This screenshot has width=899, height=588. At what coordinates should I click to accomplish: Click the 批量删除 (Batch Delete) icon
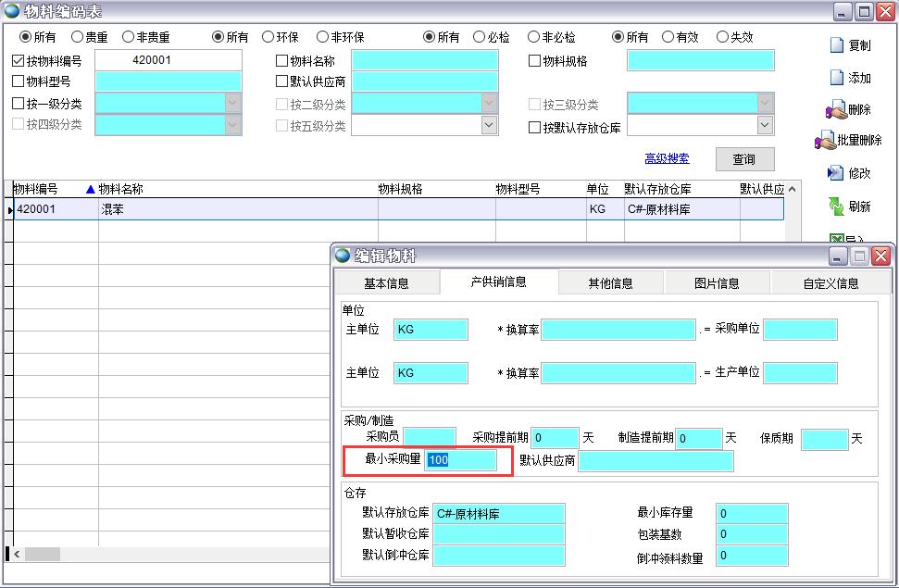(825, 141)
